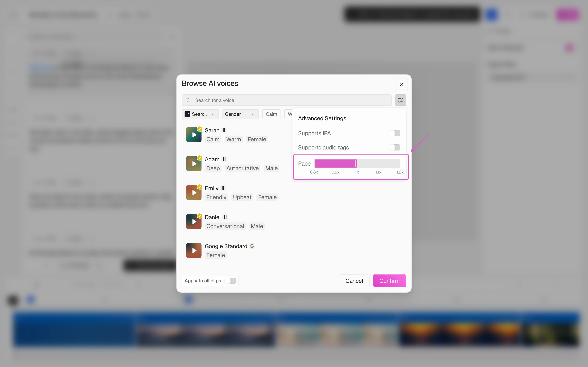Toggle Apply to all clips
This screenshot has width=588, height=367.
pyautogui.click(x=230, y=281)
